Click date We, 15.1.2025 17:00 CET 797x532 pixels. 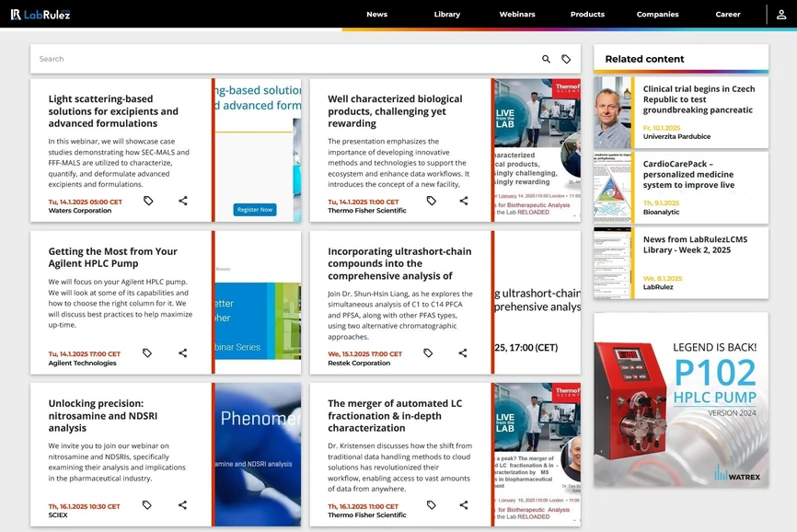click(365, 353)
